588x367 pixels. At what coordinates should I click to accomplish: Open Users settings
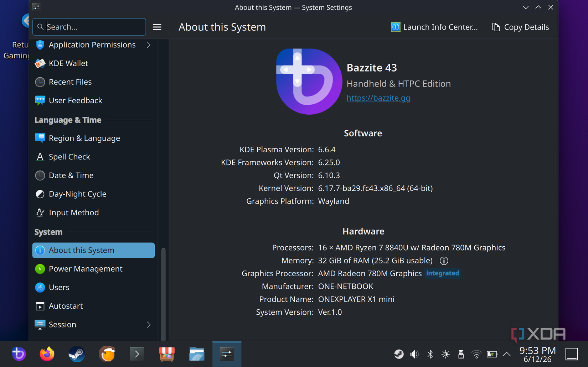[93, 287]
